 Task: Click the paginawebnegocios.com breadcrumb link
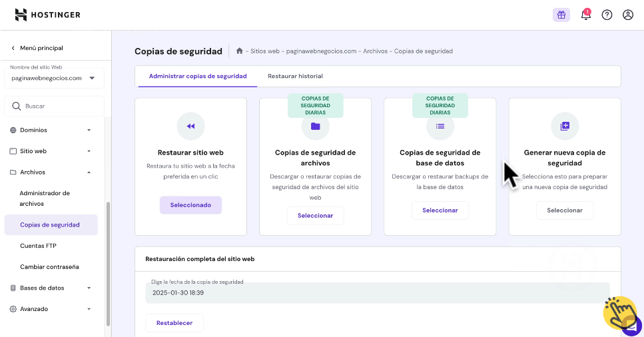[321, 51]
